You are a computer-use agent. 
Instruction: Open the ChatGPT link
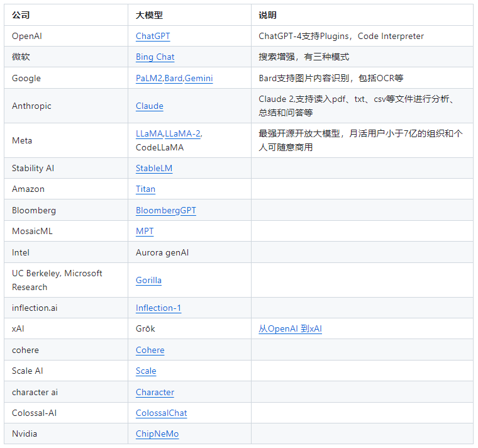[x=153, y=36]
